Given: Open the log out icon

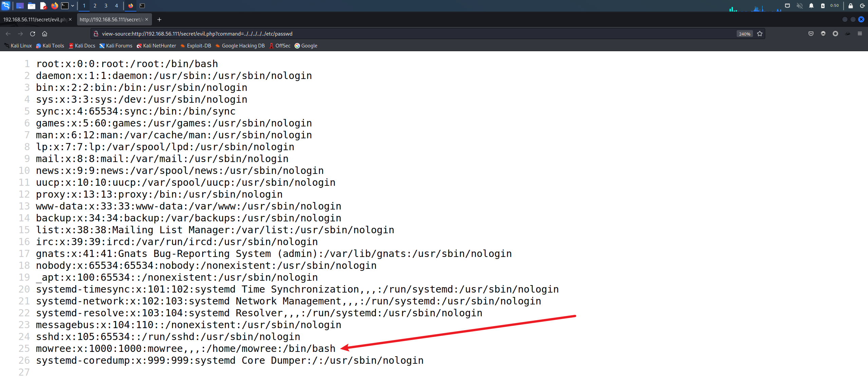Looking at the screenshot, I should (x=862, y=5).
